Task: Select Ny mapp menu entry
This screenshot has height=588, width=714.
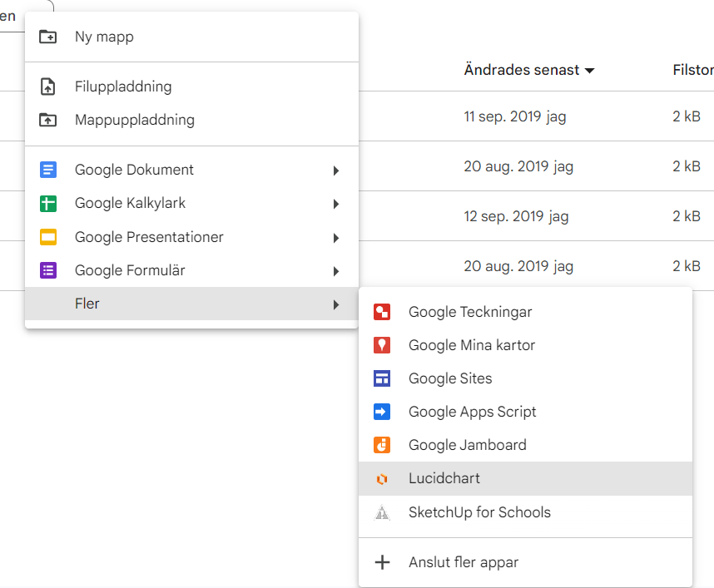Action: tap(191, 37)
